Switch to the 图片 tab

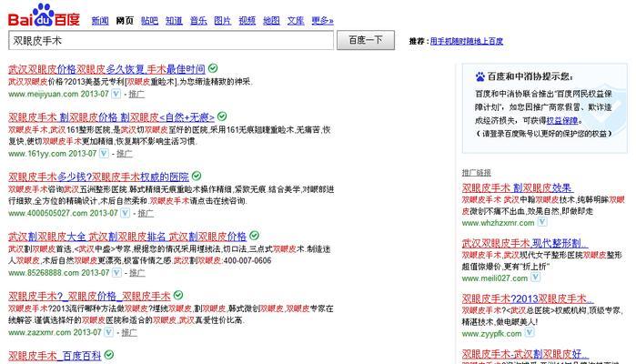click(223, 20)
